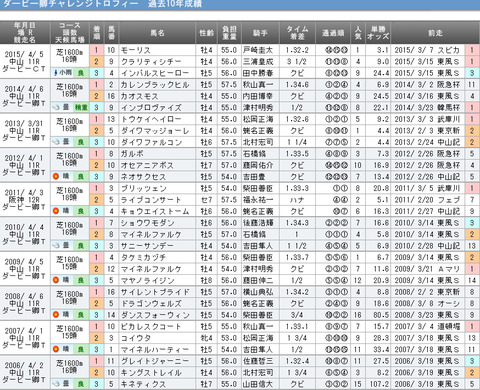
Task: Click the cloudy weather icon in 2013 row
Action: click(x=56, y=142)
